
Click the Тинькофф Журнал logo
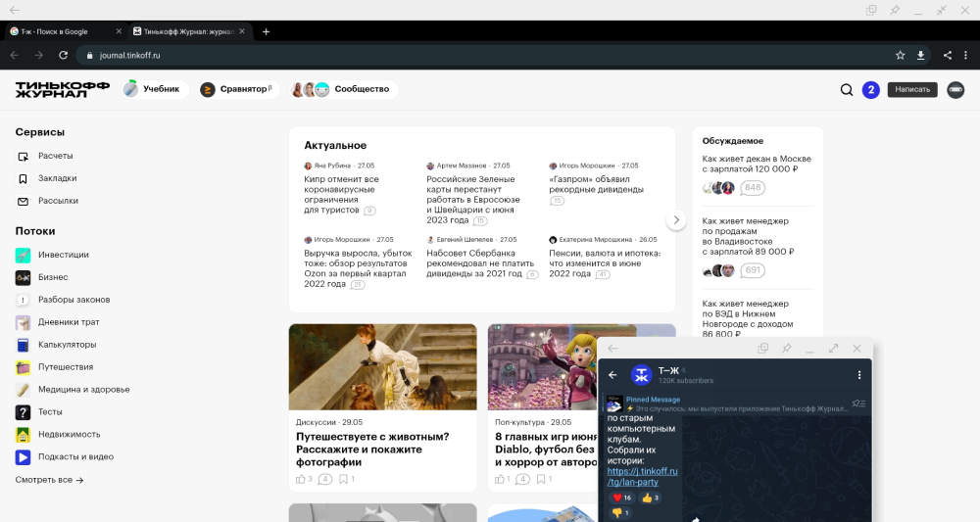tap(62, 89)
